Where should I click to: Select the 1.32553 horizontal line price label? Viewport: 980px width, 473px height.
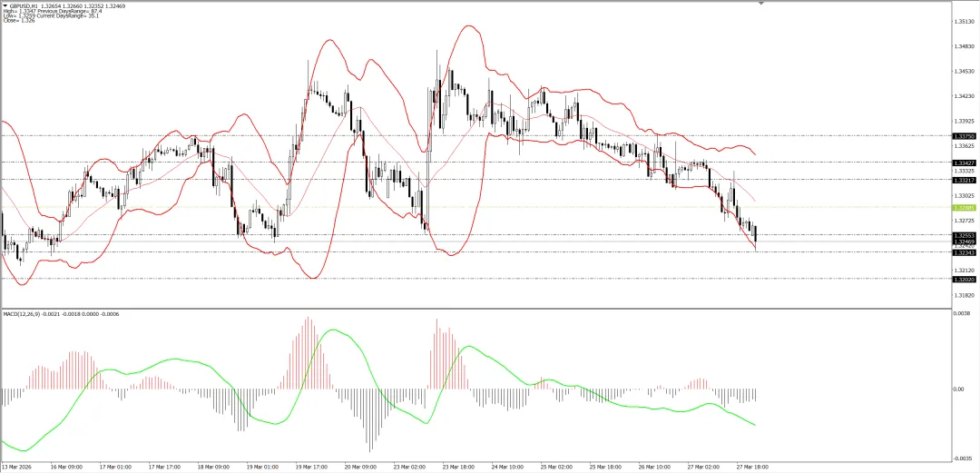click(964, 234)
